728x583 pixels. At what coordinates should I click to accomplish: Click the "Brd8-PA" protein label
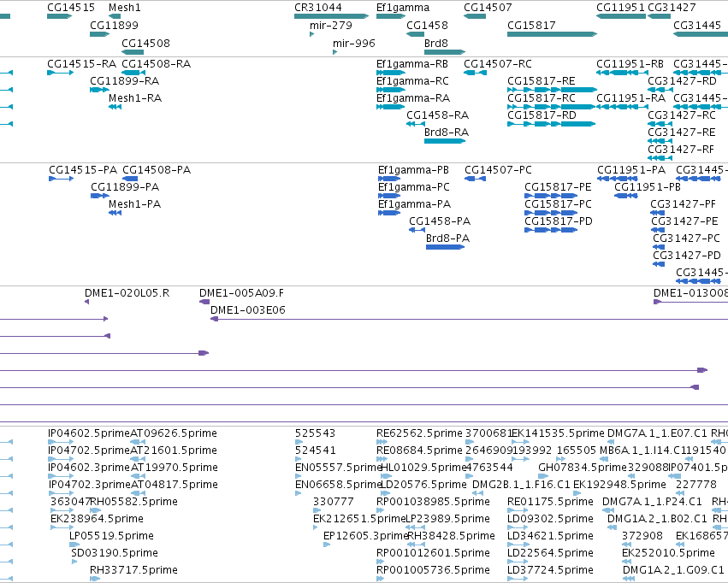tap(448, 238)
